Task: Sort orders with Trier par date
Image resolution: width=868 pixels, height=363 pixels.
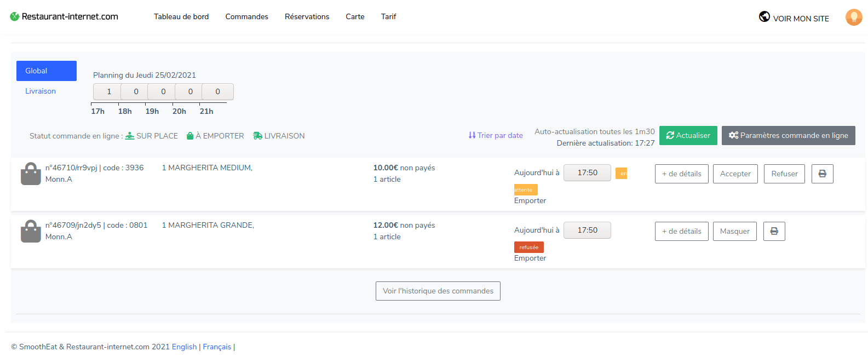Action: 496,135
